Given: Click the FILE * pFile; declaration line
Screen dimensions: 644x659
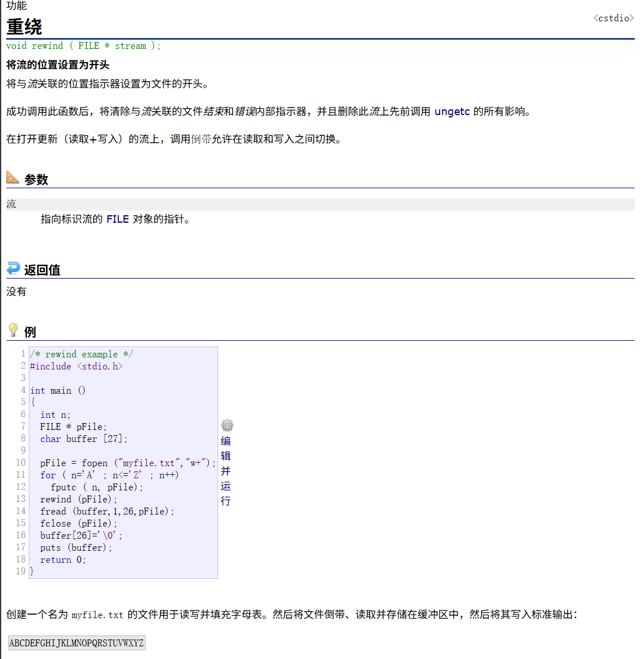Looking at the screenshot, I should [74, 426].
